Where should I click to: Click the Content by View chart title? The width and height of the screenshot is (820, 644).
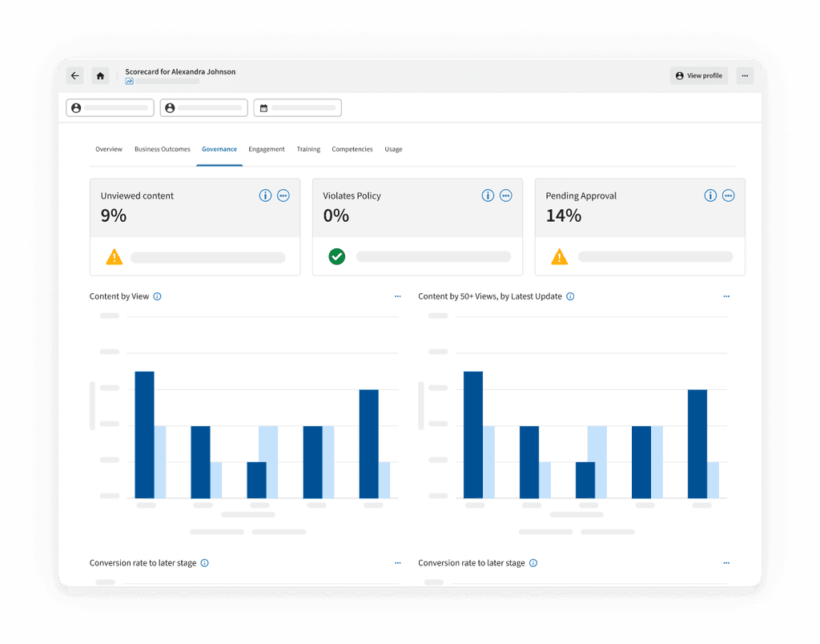click(x=119, y=296)
